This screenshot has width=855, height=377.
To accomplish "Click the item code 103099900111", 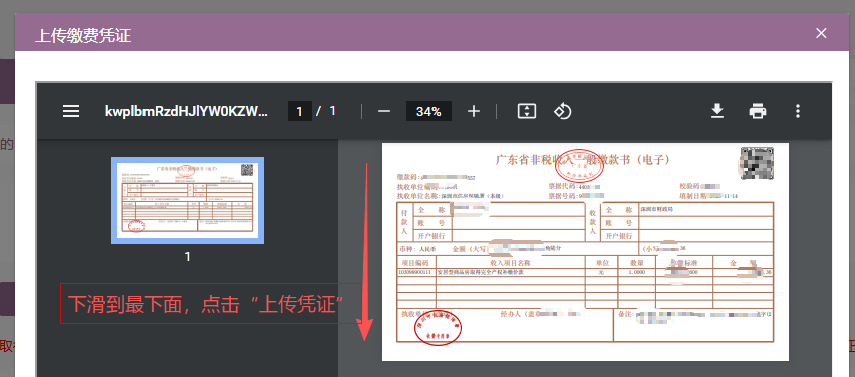I will pyautogui.click(x=414, y=272).
